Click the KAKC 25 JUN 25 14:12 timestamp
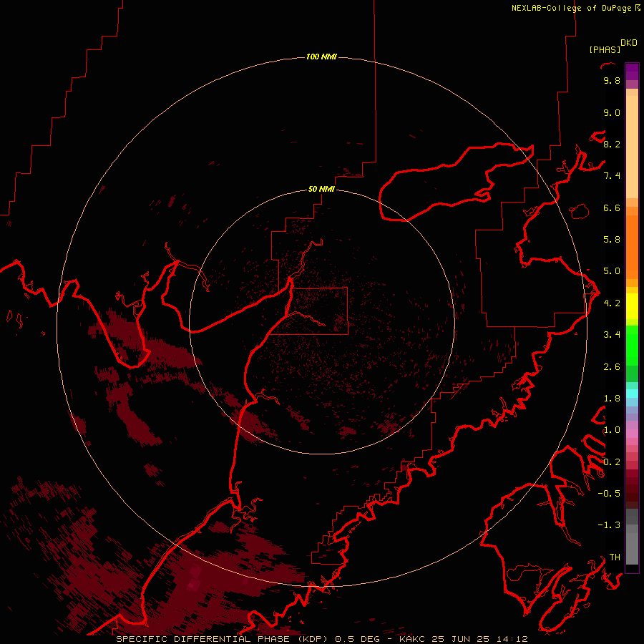644x644 pixels. [x=464, y=639]
